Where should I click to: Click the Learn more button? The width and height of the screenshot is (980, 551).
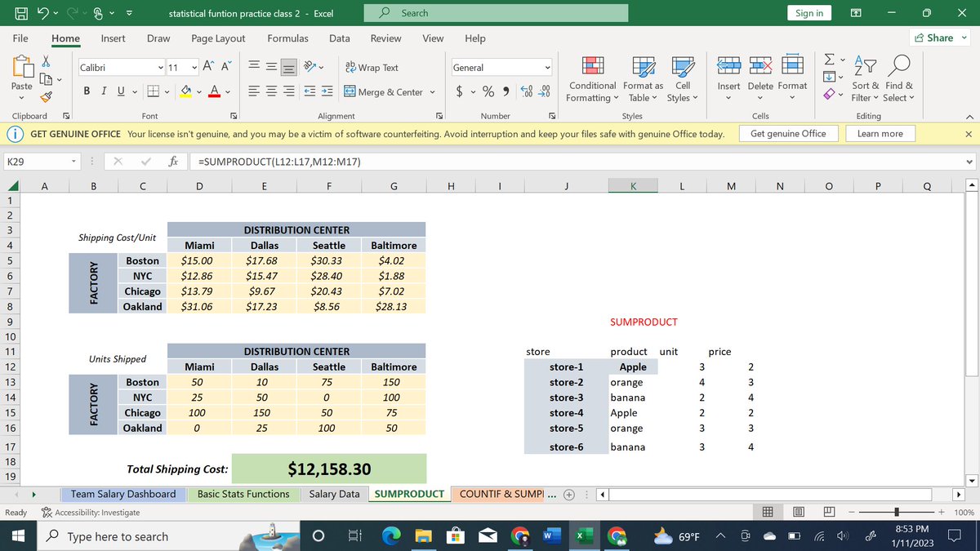(880, 133)
